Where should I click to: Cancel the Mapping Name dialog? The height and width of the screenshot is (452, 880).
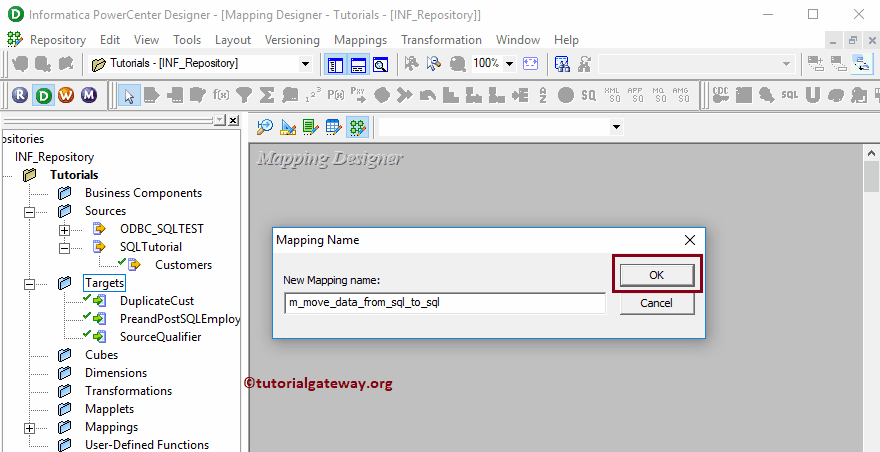[x=657, y=303]
